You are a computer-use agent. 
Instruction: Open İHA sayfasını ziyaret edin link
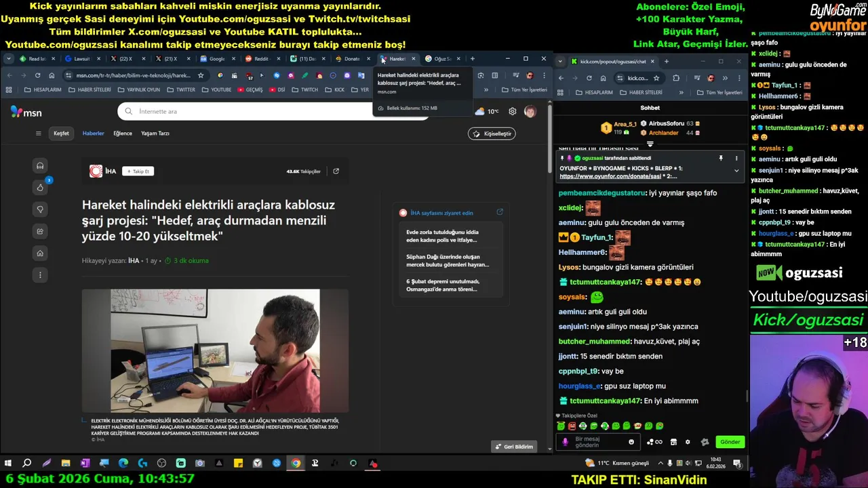pos(441,213)
